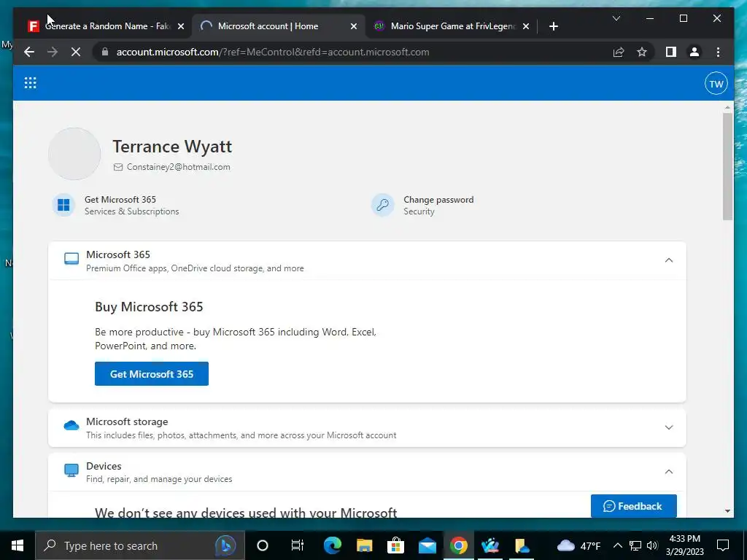This screenshot has width=747, height=560.
Task: Click the email envelope icon beside Constainey2@hotmail.com
Action: 117,167
